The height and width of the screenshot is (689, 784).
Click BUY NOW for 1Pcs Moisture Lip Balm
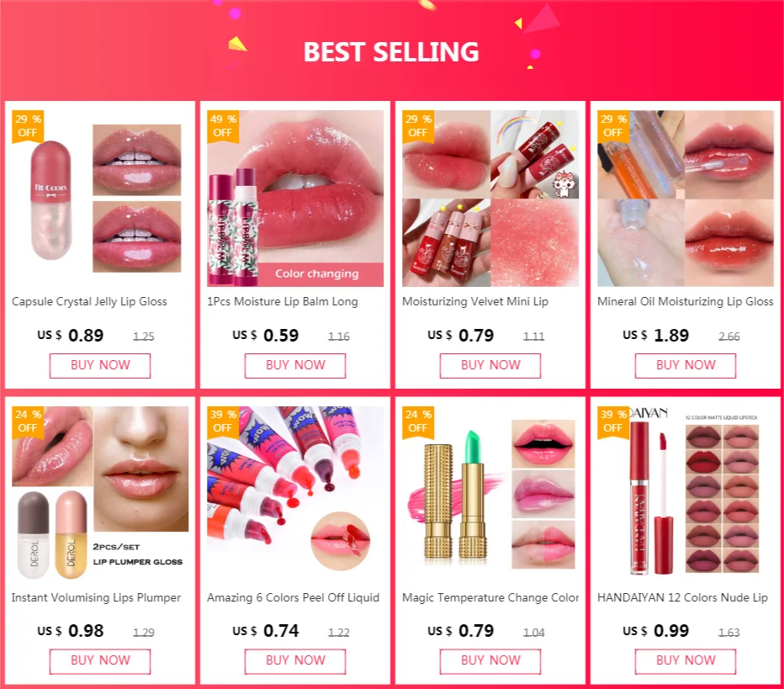click(x=295, y=365)
